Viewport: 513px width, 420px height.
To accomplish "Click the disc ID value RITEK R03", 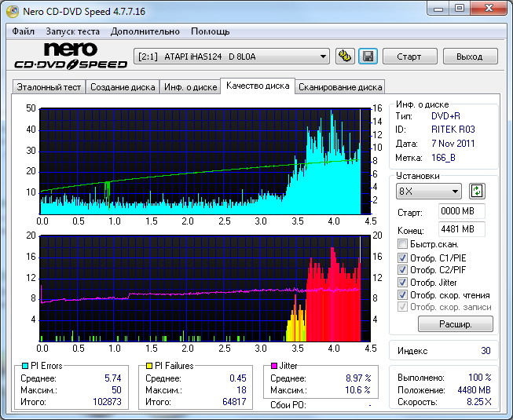I will pos(453,130).
